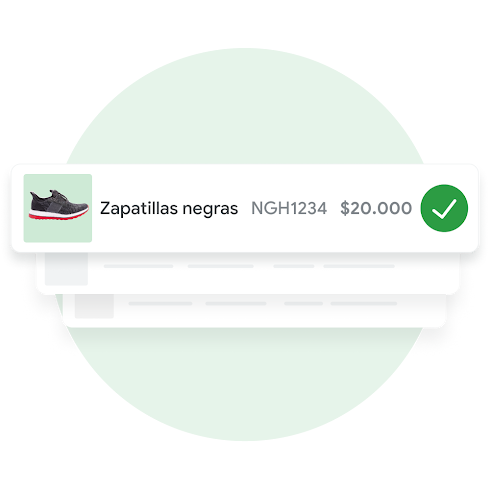Click first placeholder line in third card
The width and height of the screenshot is (490, 490).
pos(160,303)
